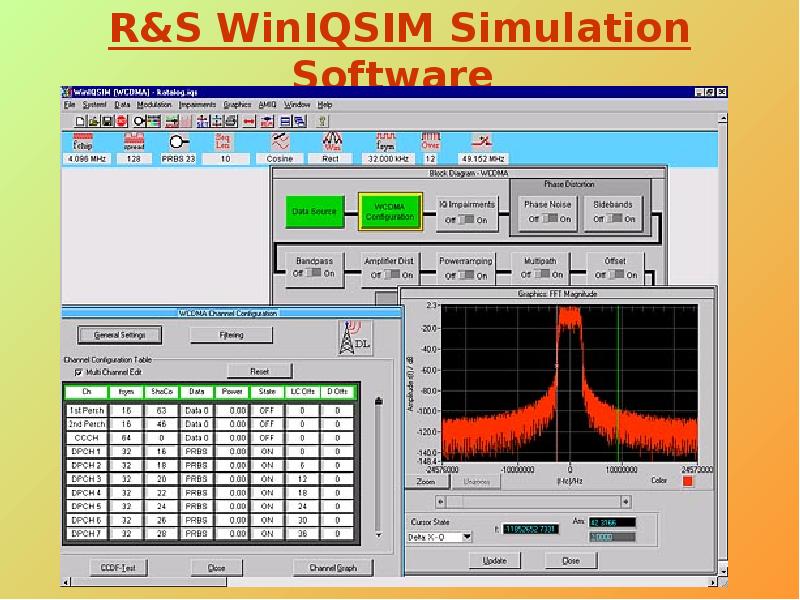Open the AMIQ menu
Image resolution: width=800 pixels, height=600 pixels.
267,105
